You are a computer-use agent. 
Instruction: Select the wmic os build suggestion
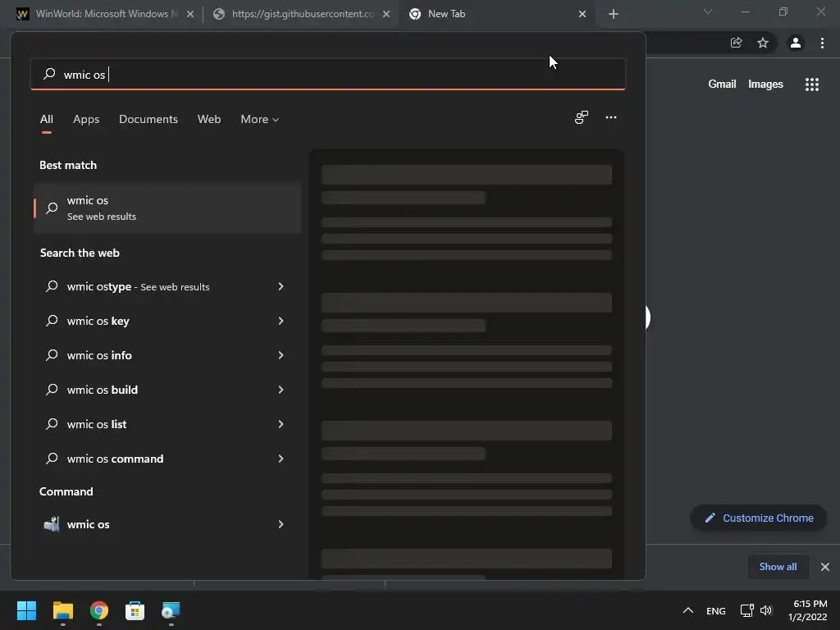(x=167, y=390)
